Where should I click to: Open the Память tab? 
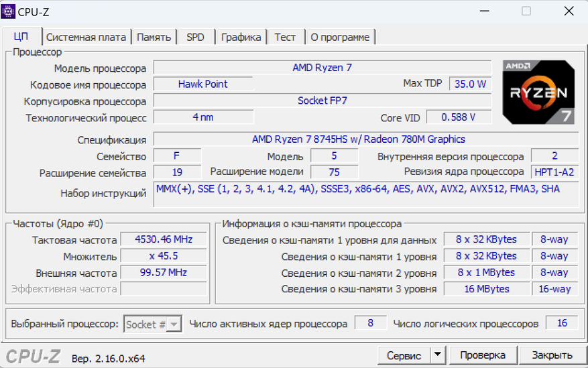[154, 38]
